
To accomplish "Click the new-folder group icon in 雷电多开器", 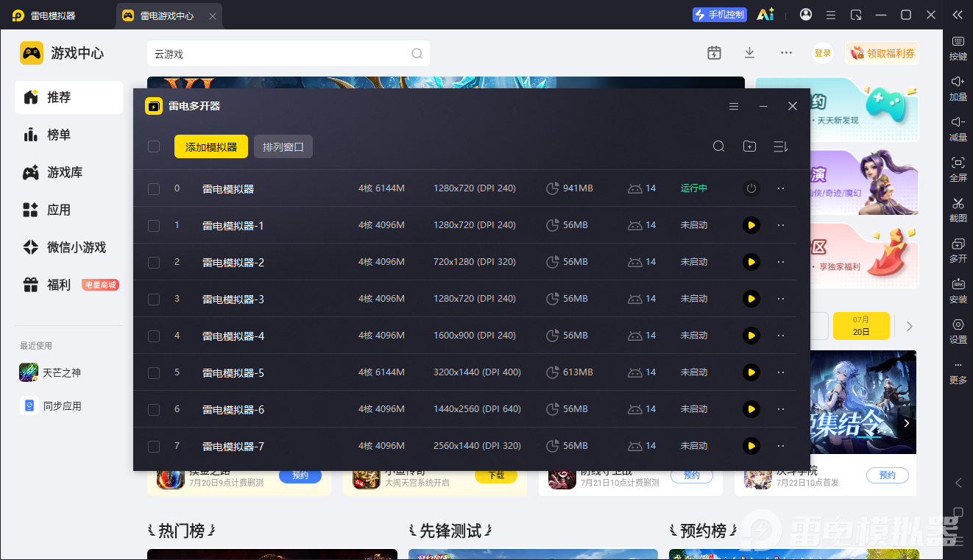I will pos(749,146).
